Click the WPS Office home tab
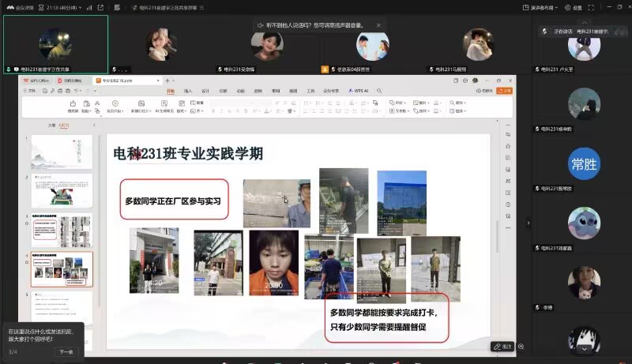The image size is (632, 364). [37, 81]
